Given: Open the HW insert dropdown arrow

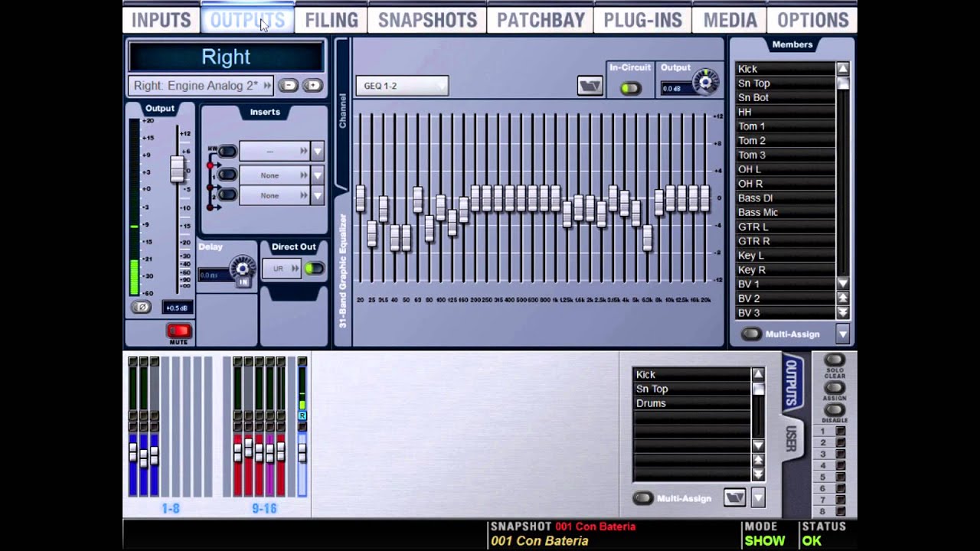Looking at the screenshot, I should point(318,152).
